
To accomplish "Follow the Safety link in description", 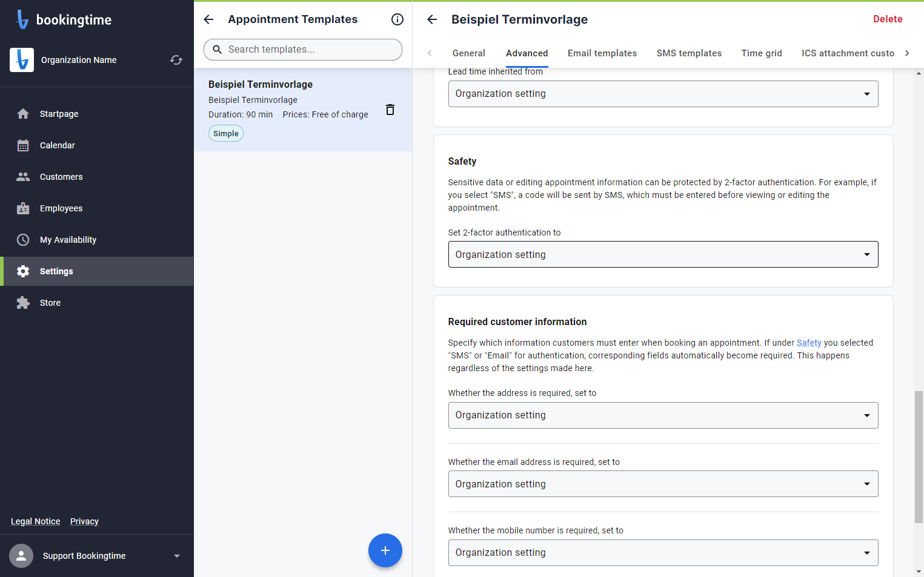I will tap(809, 343).
